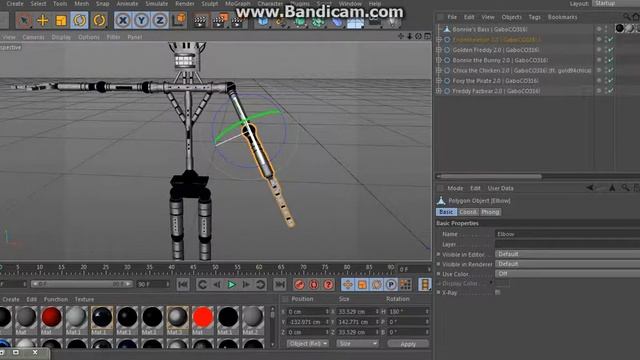Image resolution: width=640 pixels, height=360 pixels.
Task: Open the material manager Texture menu
Action: (x=84, y=299)
